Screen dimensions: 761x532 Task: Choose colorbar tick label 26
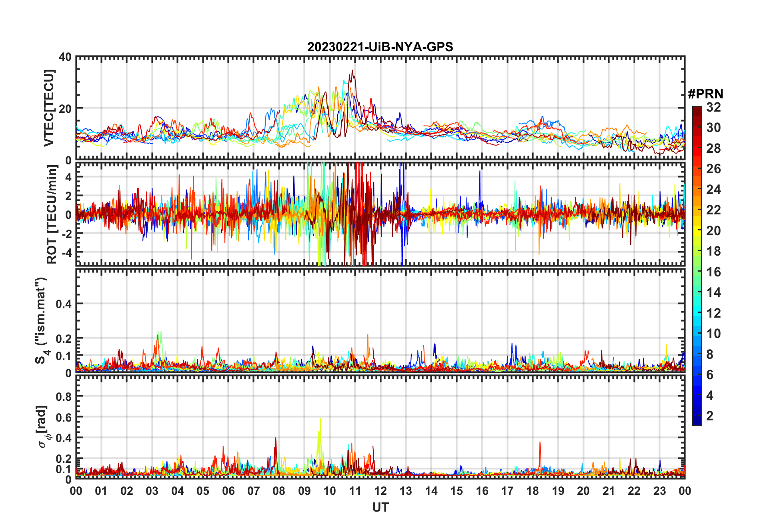pyautogui.click(x=713, y=169)
